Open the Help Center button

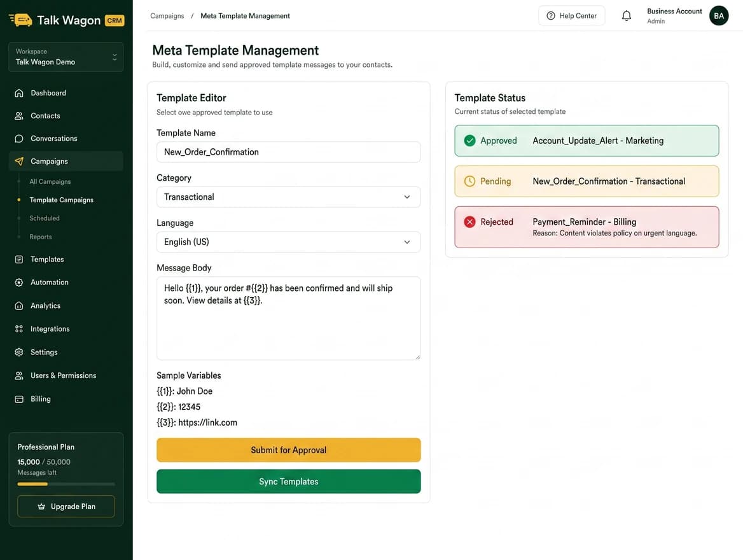(571, 16)
